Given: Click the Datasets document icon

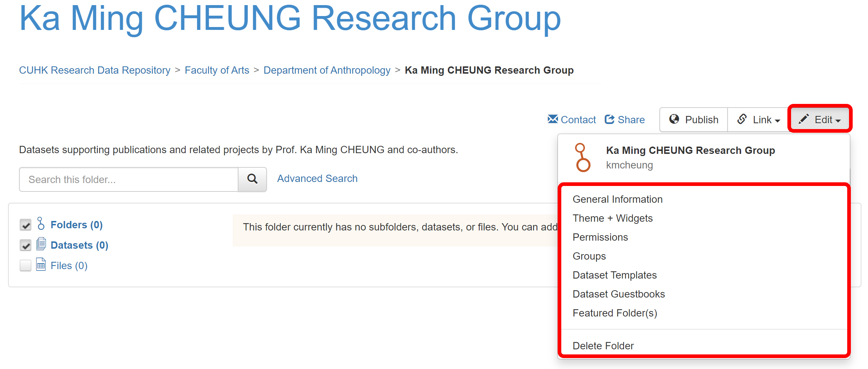Looking at the screenshot, I should 41,244.
